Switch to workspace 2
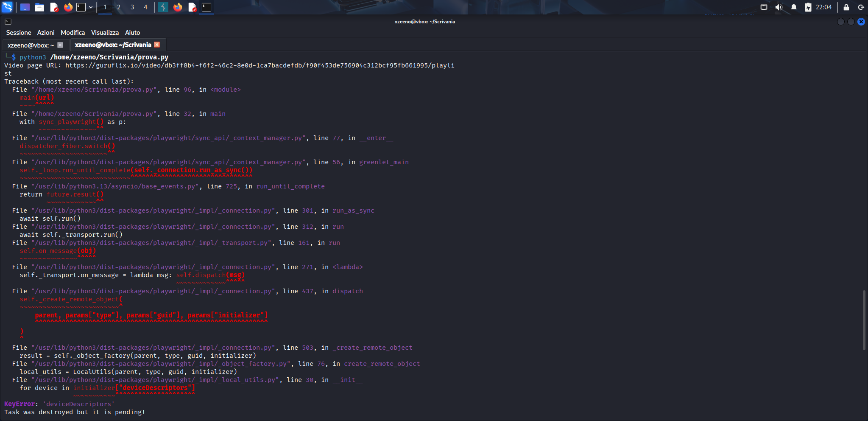This screenshot has width=868, height=421. tap(119, 7)
